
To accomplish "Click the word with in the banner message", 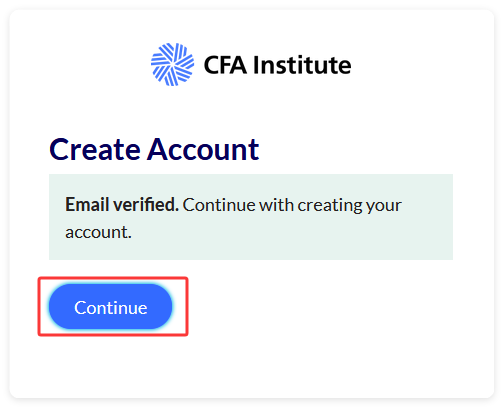I will 276,205.
